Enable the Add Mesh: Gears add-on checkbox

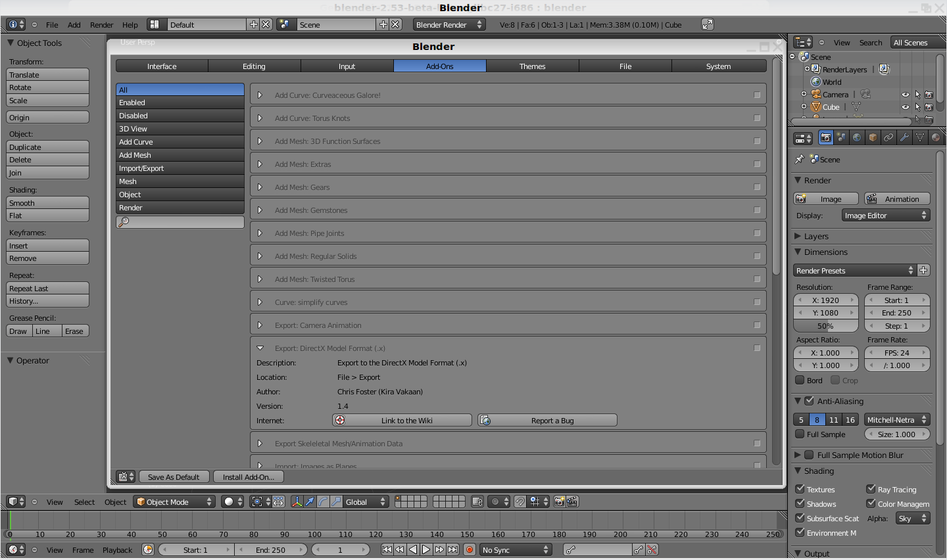(x=757, y=187)
